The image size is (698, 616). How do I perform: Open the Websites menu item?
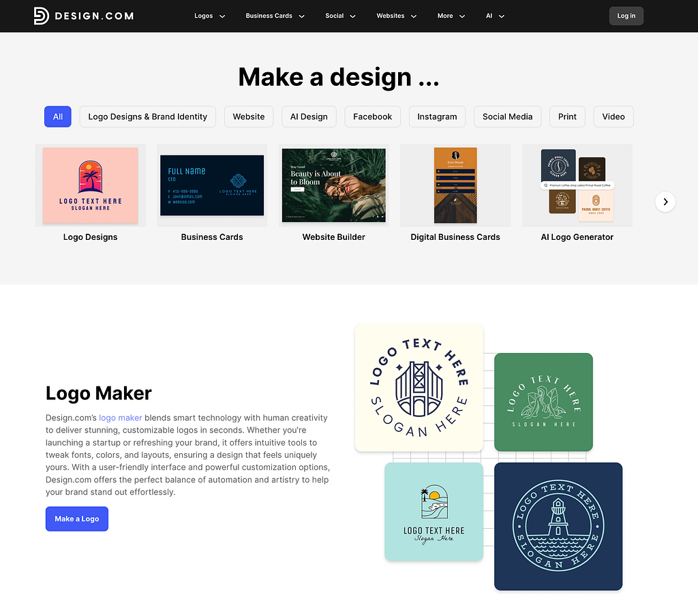tap(396, 16)
